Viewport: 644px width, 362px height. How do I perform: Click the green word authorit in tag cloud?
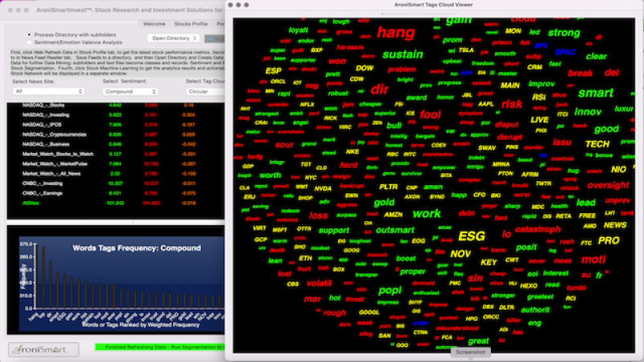coord(535,310)
